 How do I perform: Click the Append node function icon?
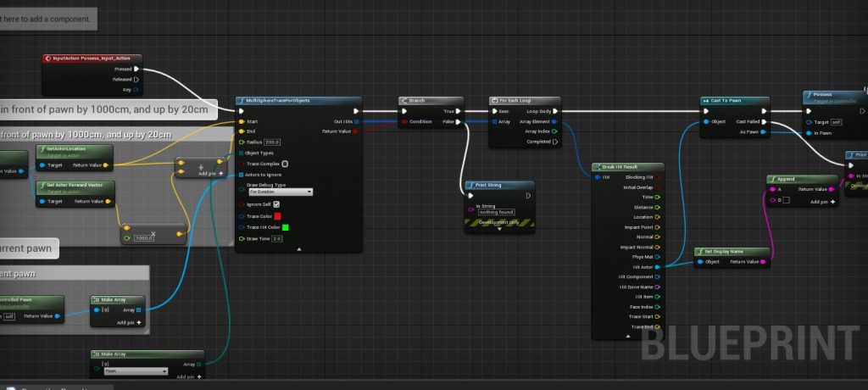click(x=772, y=179)
